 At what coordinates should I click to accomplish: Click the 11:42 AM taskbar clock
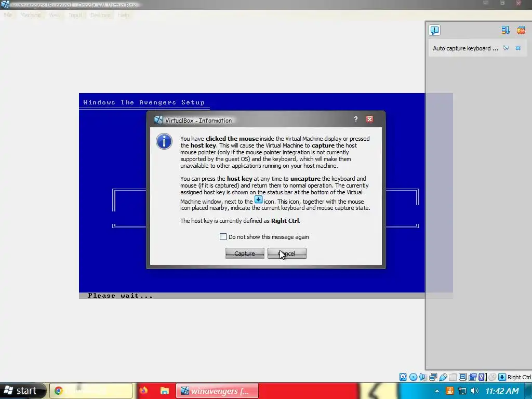click(502, 391)
